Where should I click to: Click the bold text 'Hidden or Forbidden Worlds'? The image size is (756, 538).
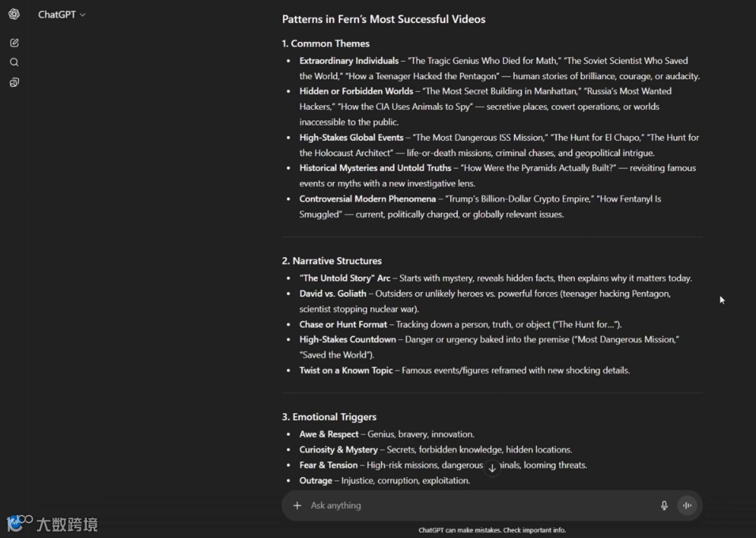pos(356,91)
